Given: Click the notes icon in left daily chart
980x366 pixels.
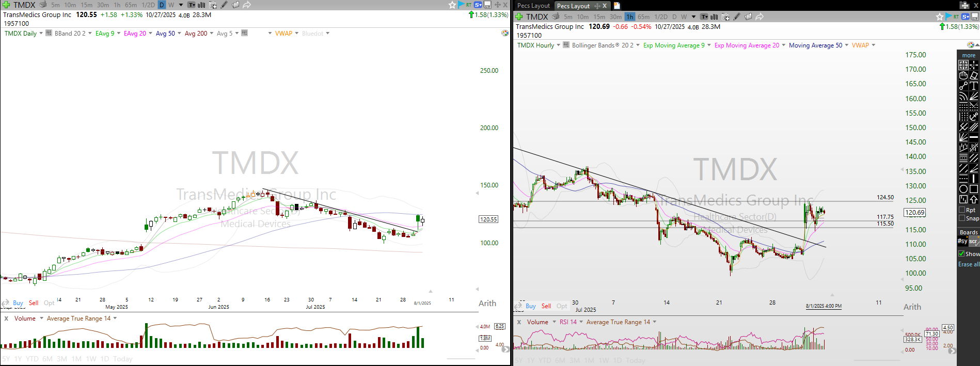Looking at the screenshot, I should (235, 5).
